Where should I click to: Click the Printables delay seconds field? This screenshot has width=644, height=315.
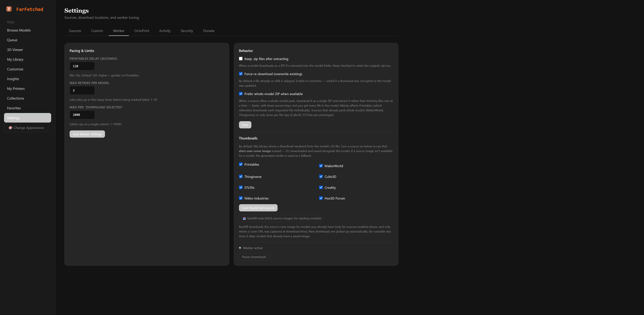(82, 66)
